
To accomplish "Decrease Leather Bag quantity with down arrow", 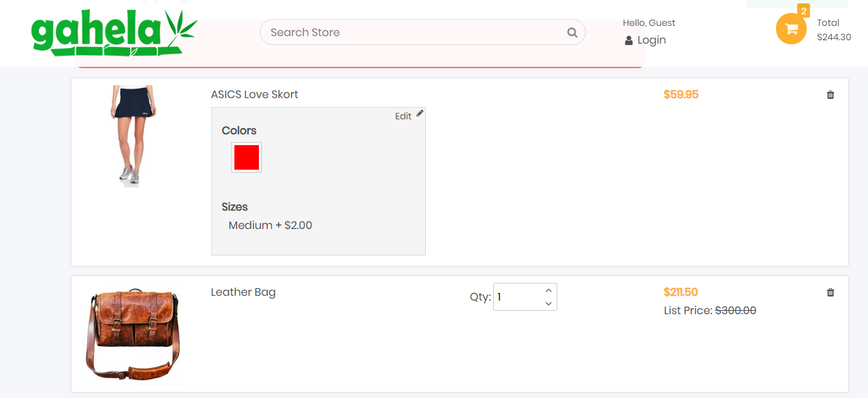I will [548, 303].
